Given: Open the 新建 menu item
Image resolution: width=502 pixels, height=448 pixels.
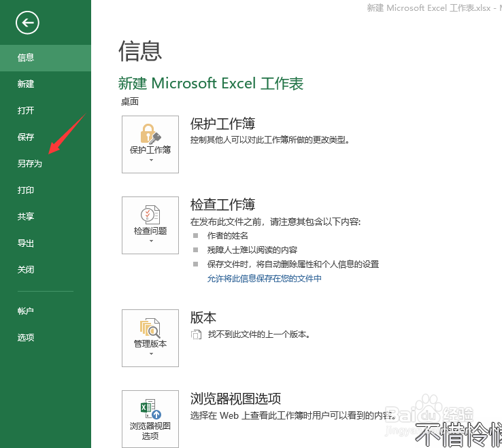Looking at the screenshot, I should coord(46,84).
